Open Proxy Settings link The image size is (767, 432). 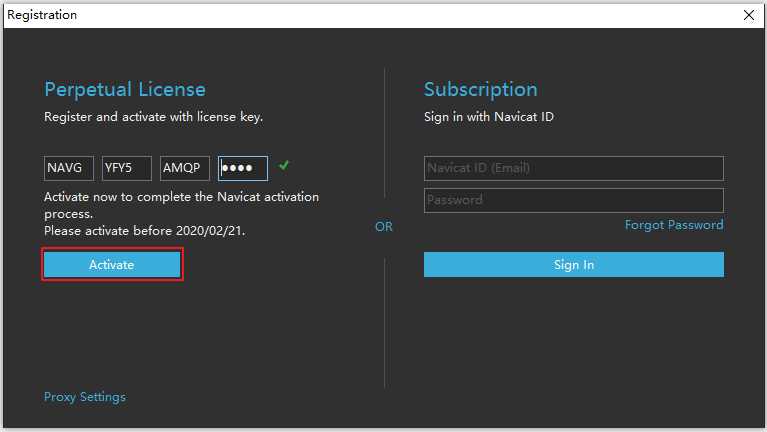(85, 397)
